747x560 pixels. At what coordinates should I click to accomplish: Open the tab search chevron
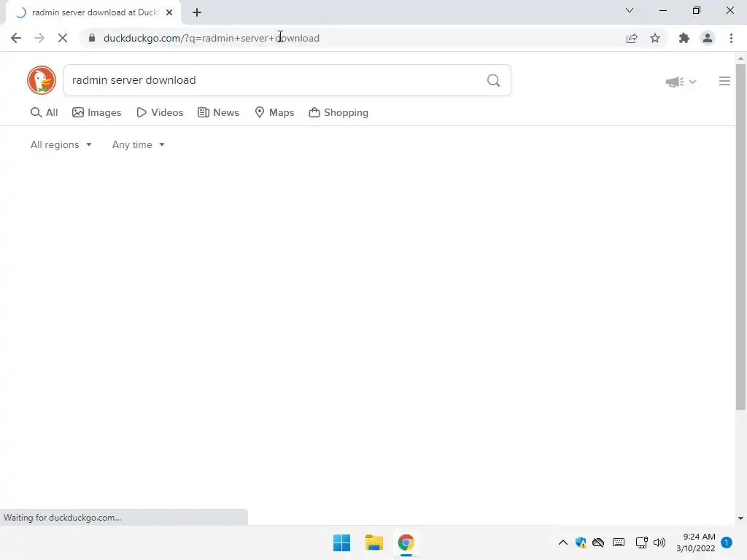click(x=630, y=10)
